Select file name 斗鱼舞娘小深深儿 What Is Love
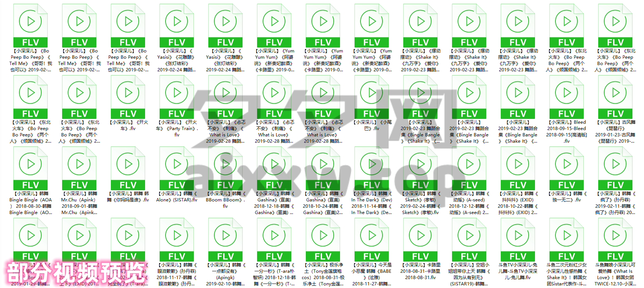This screenshot has width=644, height=288. point(615,274)
